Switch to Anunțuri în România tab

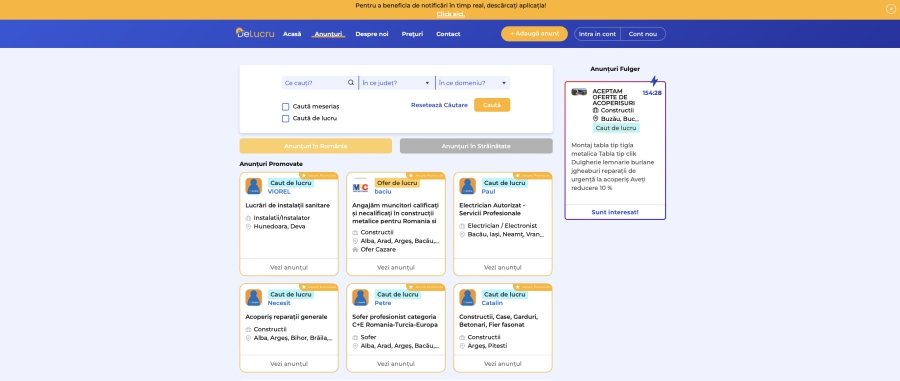click(316, 146)
